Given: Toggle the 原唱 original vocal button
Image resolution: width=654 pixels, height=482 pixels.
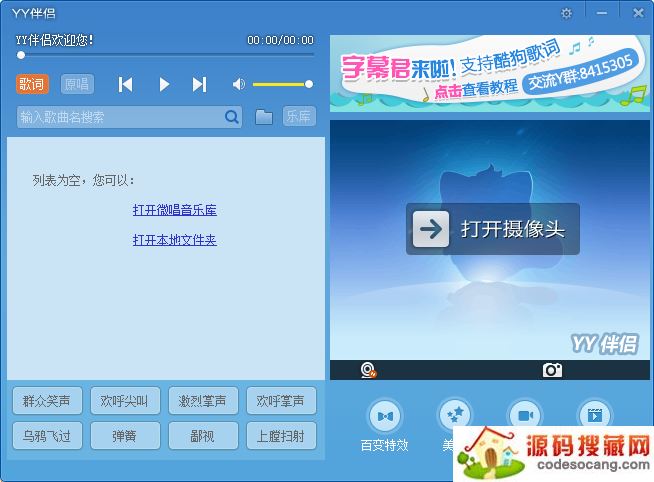Looking at the screenshot, I should 77,84.
